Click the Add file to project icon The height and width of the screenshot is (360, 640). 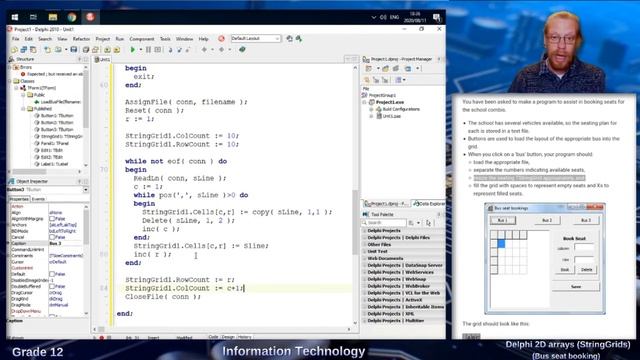pos(107,50)
